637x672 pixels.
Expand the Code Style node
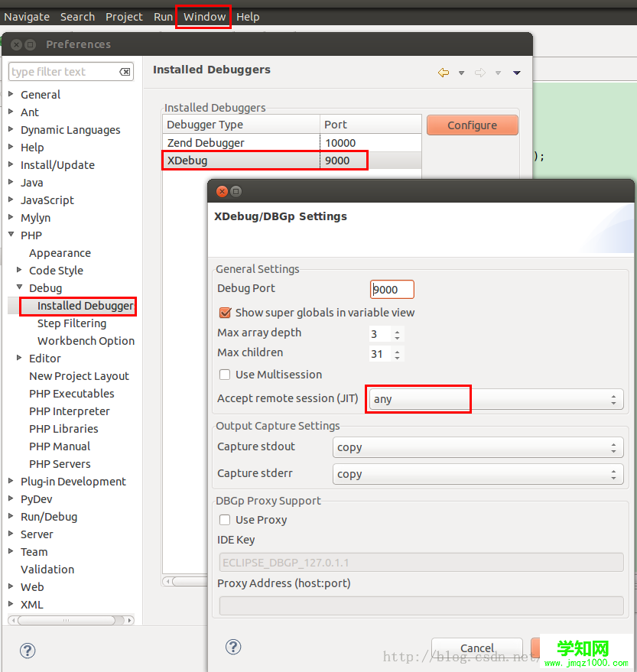click(x=19, y=270)
